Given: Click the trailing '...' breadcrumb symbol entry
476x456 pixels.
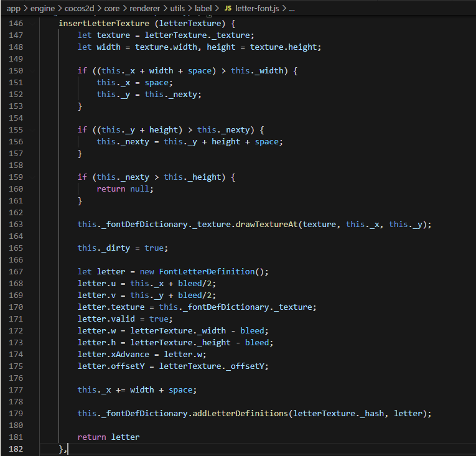Looking at the screenshot, I should [292, 8].
